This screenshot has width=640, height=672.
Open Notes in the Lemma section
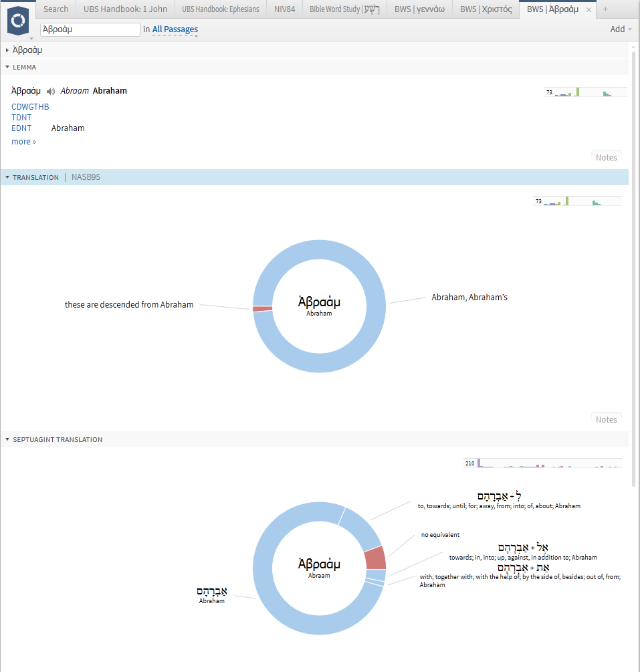click(x=606, y=157)
